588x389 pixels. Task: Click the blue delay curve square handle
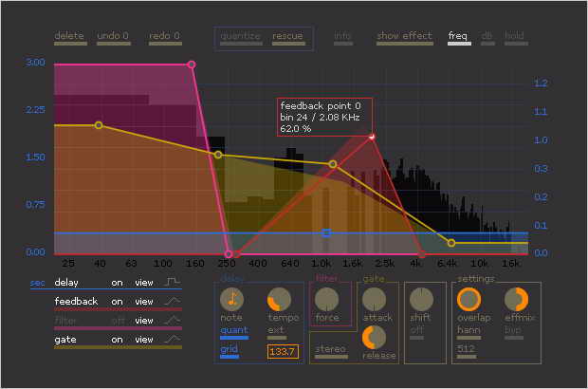coord(326,232)
